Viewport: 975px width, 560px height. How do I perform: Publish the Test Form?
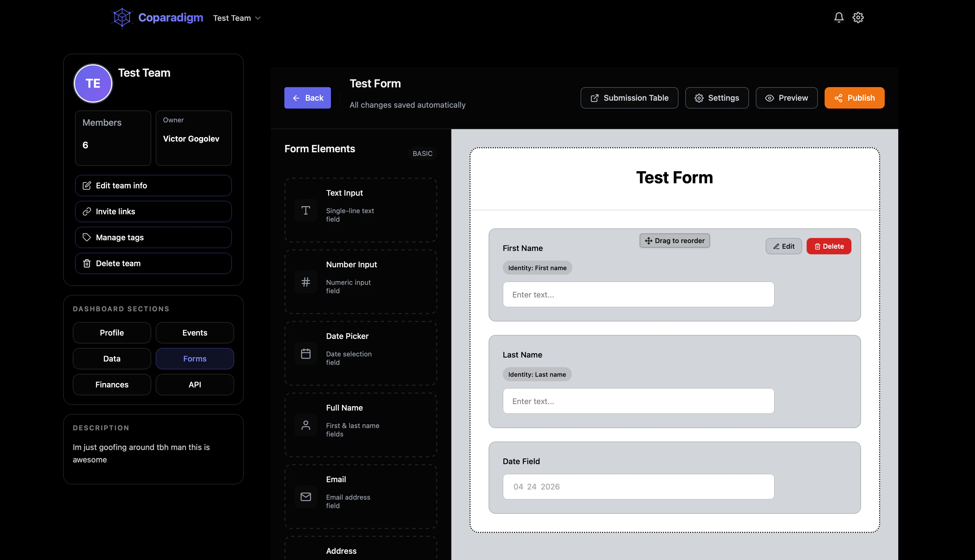854,98
